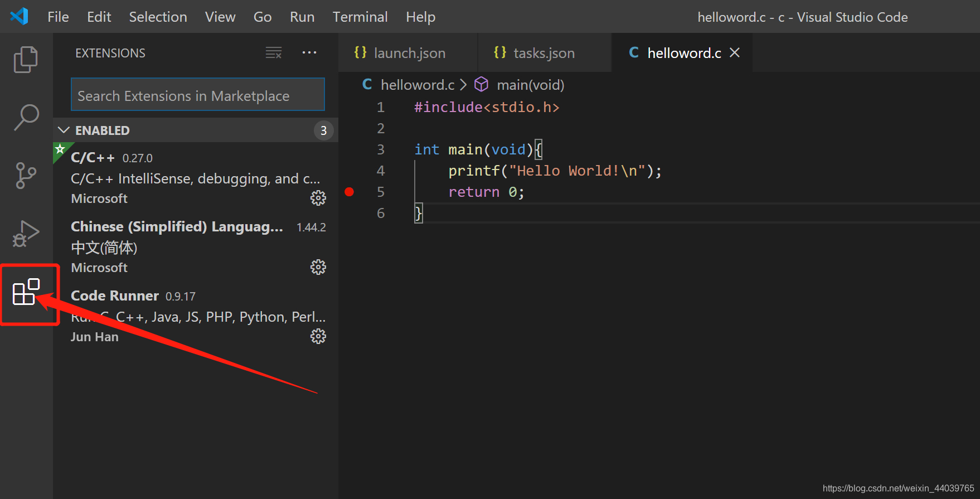The height and width of the screenshot is (499, 980).
Task: Open Extensions panel more actions menu
Action: point(309,53)
